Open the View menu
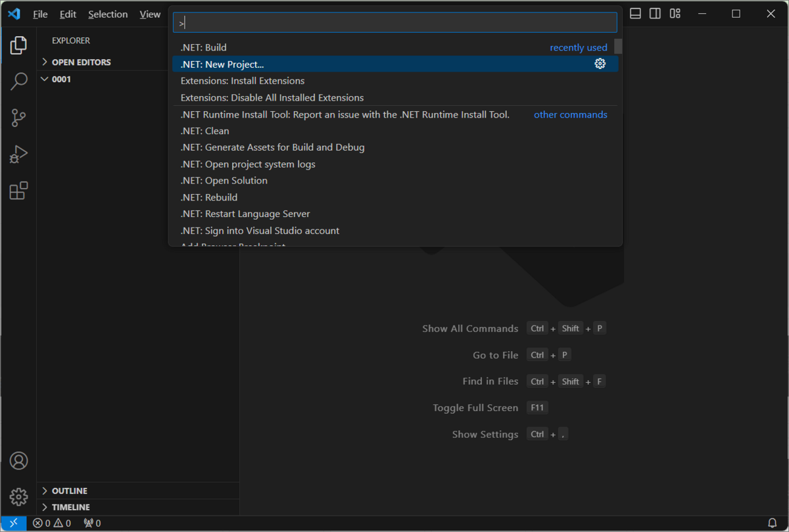789x532 pixels. (150, 14)
